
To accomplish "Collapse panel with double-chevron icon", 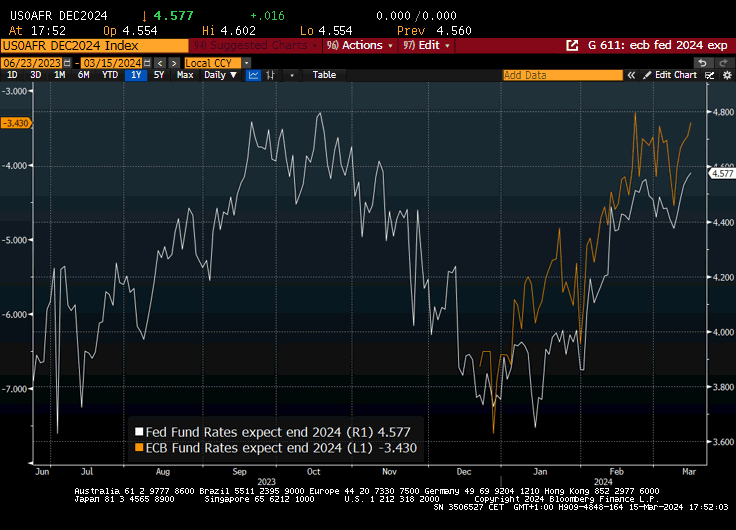I will (x=631, y=75).
